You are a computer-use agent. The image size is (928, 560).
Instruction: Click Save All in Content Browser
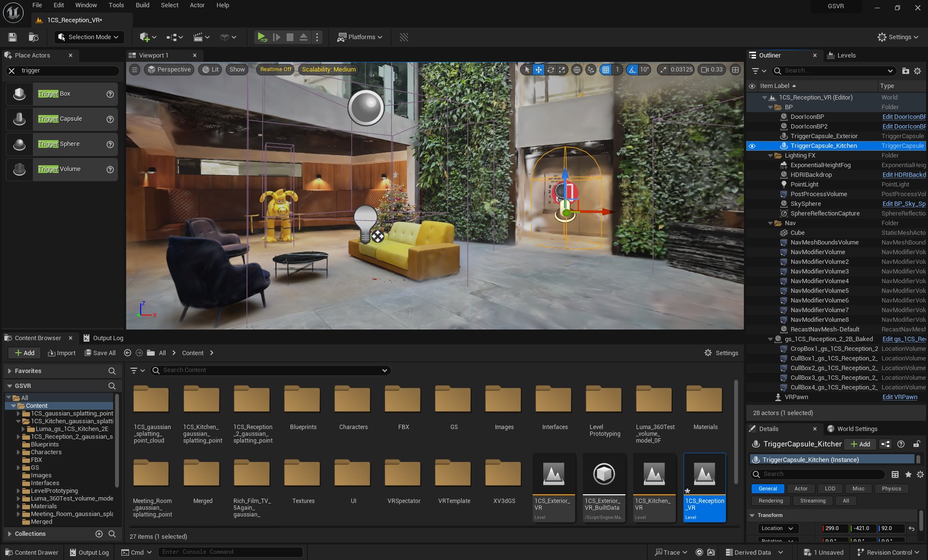point(100,353)
